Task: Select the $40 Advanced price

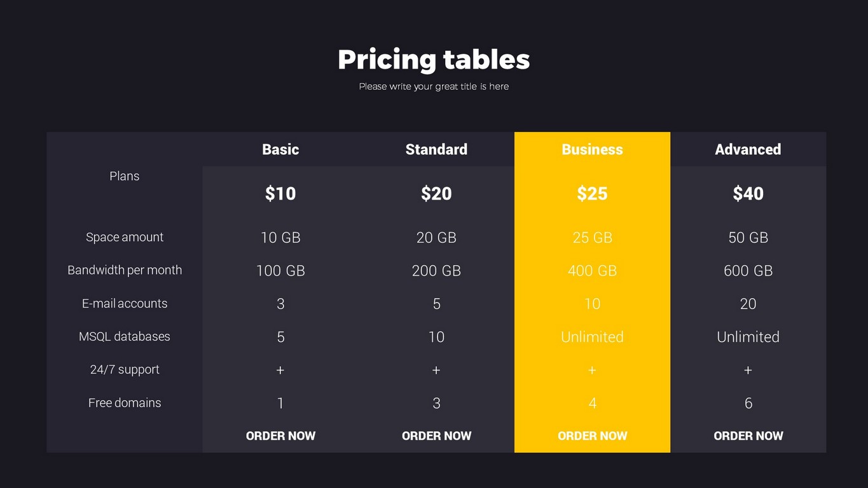Action: tap(748, 193)
